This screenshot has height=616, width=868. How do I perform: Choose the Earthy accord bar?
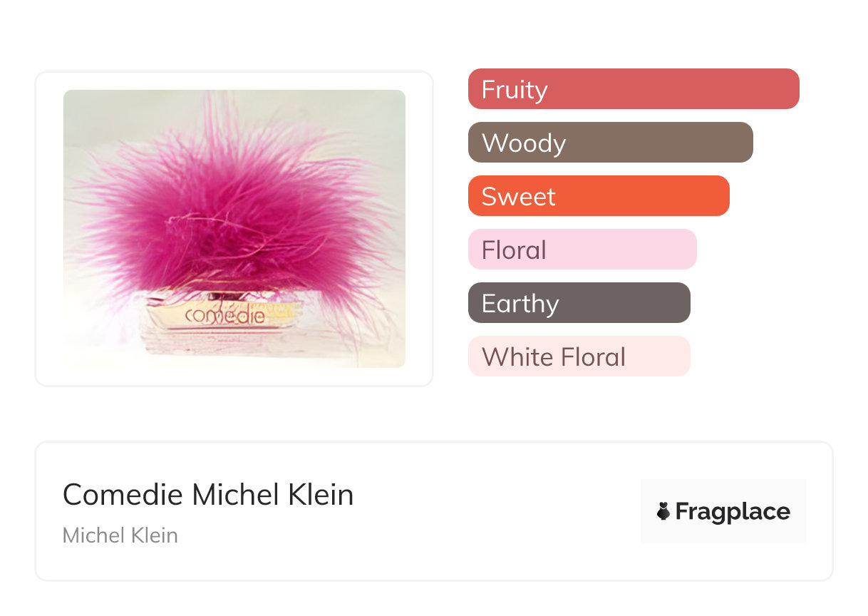[x=579, y=303]
